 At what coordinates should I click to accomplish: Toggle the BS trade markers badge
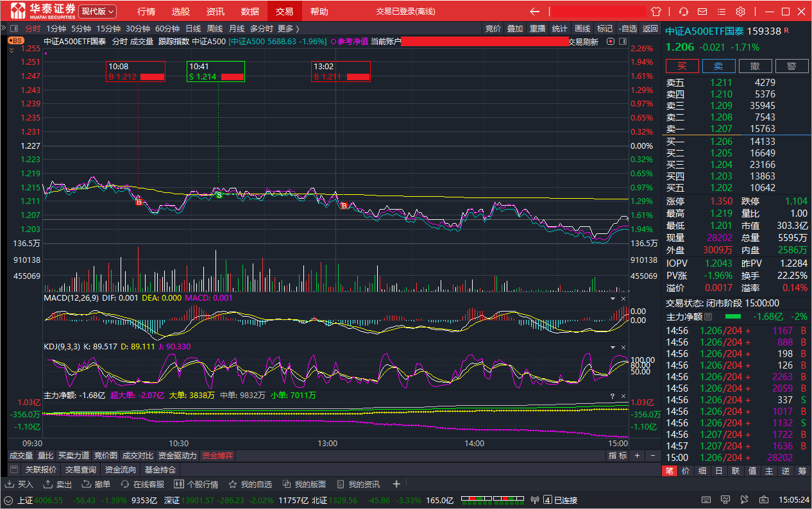coord(15,40)
